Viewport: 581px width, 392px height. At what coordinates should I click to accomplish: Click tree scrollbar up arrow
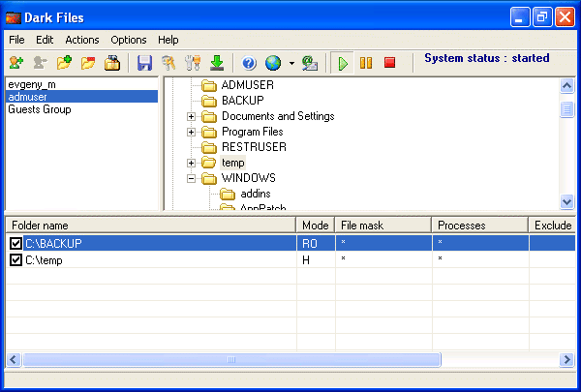(566, 86)
